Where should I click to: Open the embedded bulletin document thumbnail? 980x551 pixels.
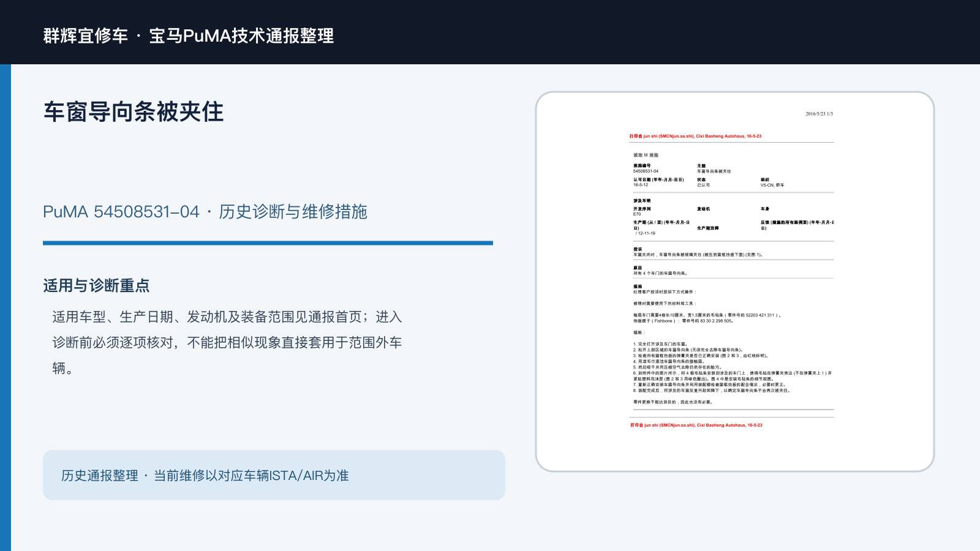coord(735,282)
